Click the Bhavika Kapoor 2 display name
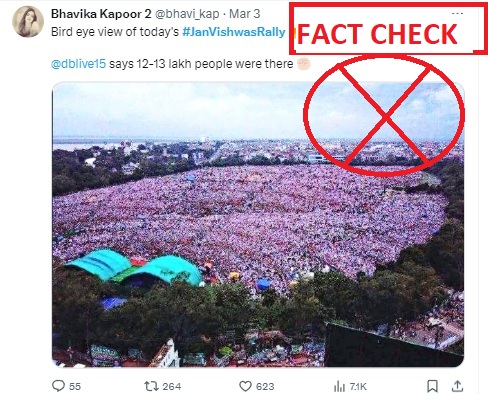 click(101, 14)
